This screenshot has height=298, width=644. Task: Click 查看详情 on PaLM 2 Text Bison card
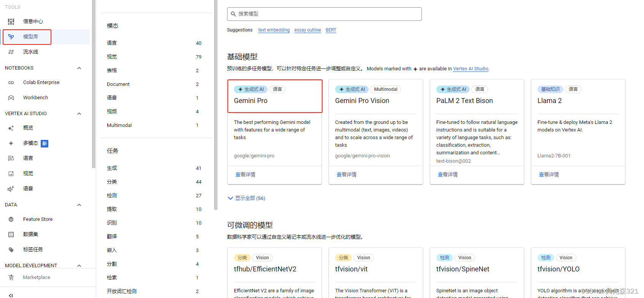pos(448,174)
